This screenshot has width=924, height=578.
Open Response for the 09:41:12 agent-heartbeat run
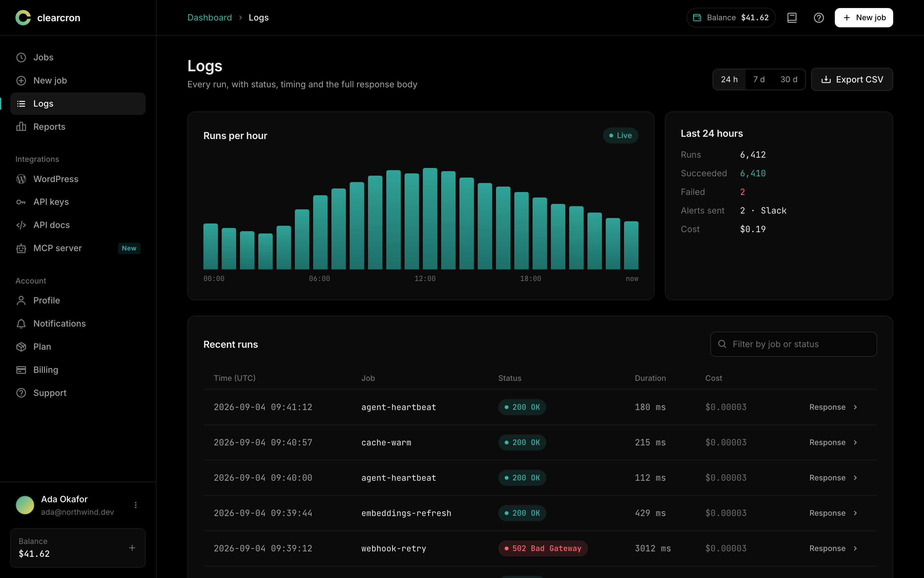pyautogui.click(x=833, y=407)
